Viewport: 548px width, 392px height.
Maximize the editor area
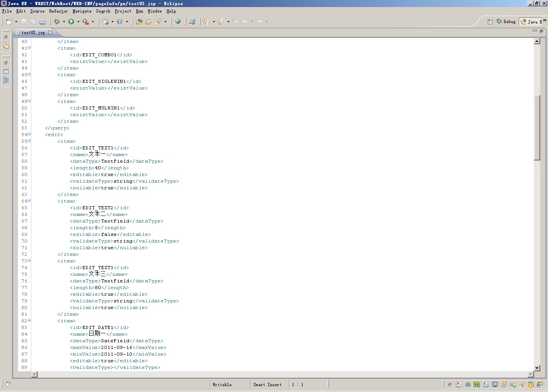tap(541, 31)
